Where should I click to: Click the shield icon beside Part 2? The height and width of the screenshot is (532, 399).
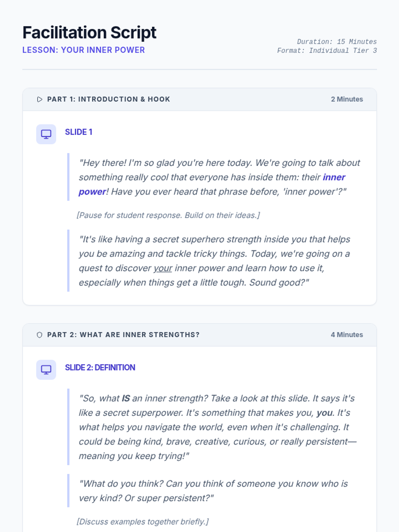tap(40, 335)
